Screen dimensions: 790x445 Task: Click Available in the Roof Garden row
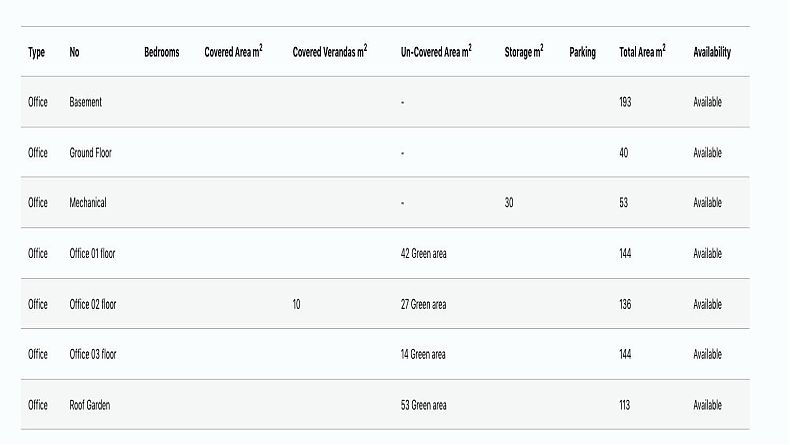[x=707, y=405]
